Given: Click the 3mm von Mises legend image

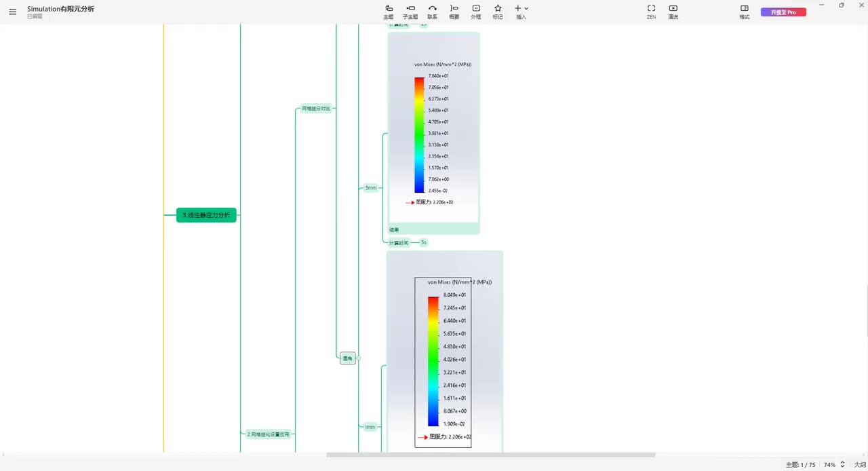Looking at the screenshot, I should (x=434, y=128).
